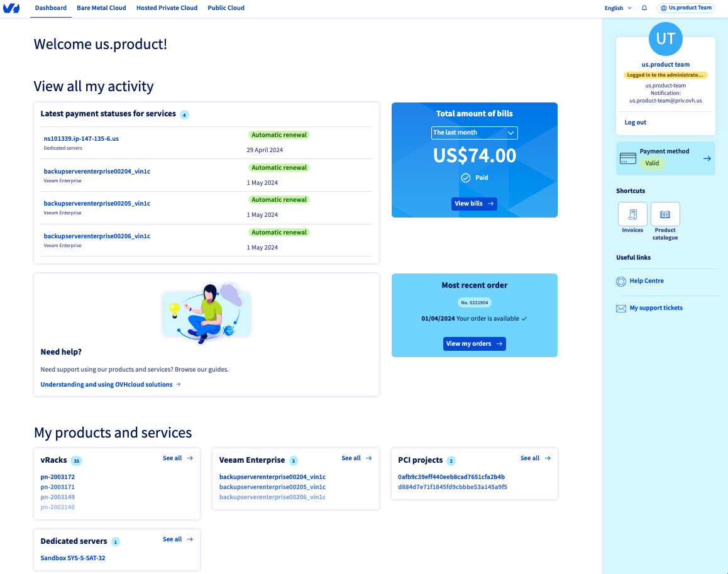Click the envelope icon for support tickets
This screenshot has width=728, height=574.
pyautogui.click(x=620, y=308)
